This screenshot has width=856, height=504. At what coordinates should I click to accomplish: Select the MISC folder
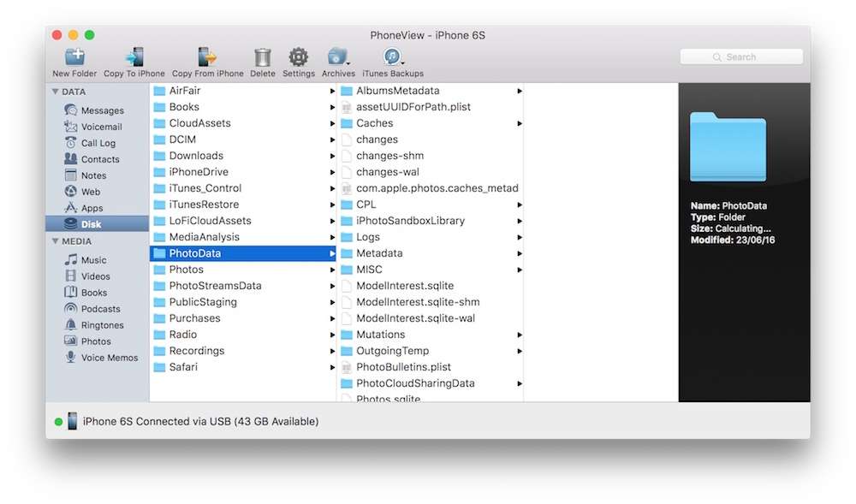(x=431, y=270)
